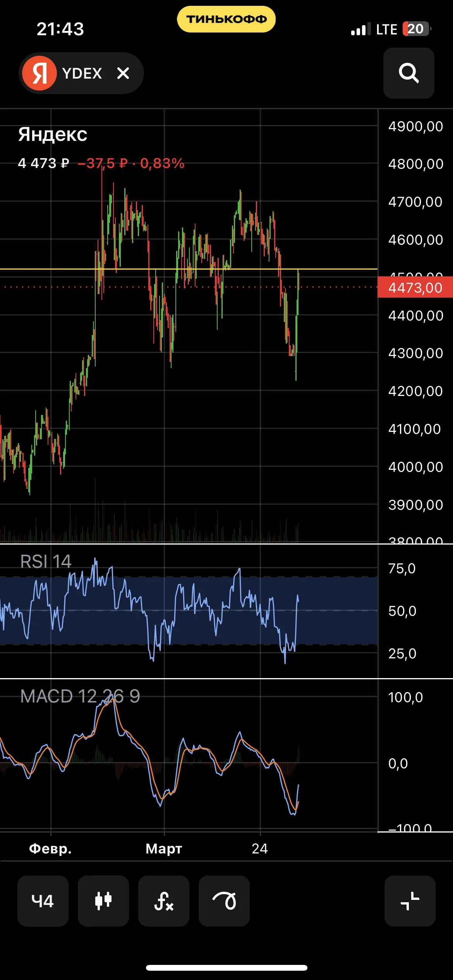The height and width of the screenshot is (980, 453).
Task: Open the drawing tools button
Action: click(x=224, y=901)
